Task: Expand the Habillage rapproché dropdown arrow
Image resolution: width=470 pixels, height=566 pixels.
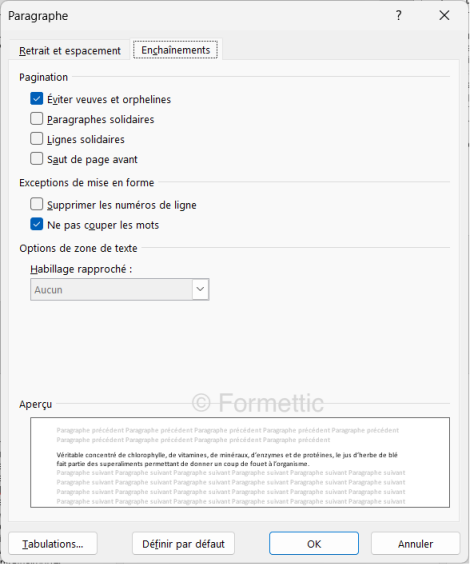Action: [200, 289]
